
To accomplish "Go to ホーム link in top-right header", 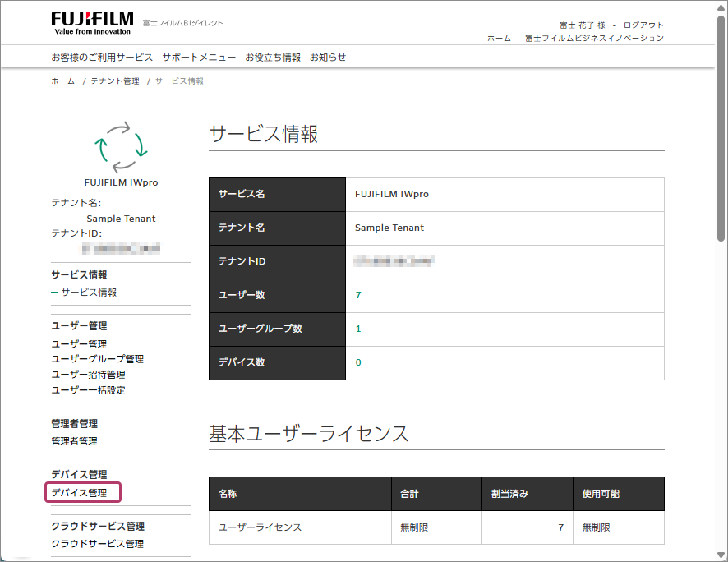I will tap(499, 39).
